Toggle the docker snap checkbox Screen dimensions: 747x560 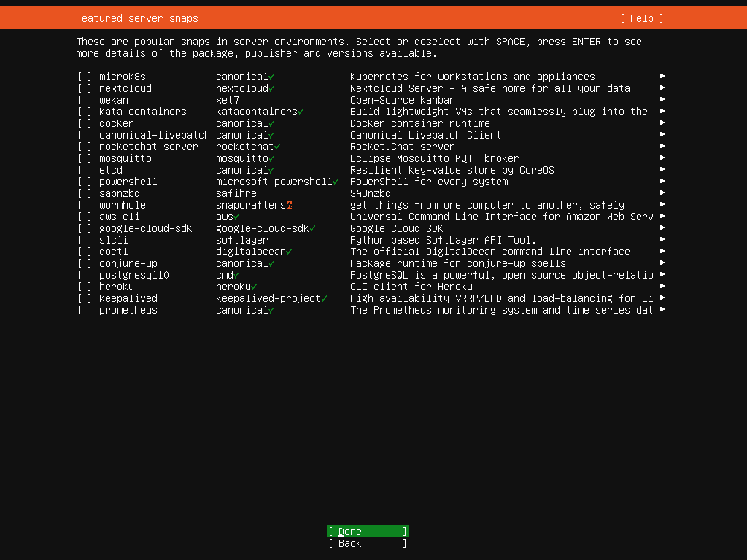pos(85,123)
